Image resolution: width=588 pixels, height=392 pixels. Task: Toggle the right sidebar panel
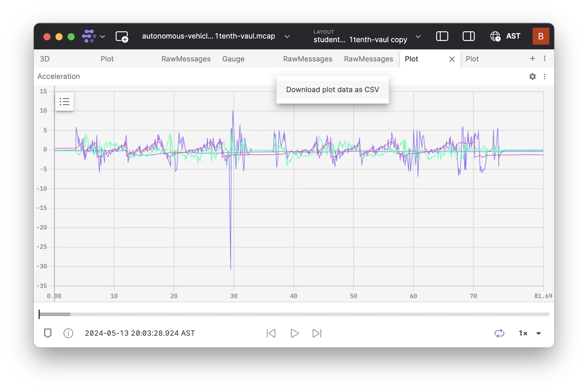point(468,36)
